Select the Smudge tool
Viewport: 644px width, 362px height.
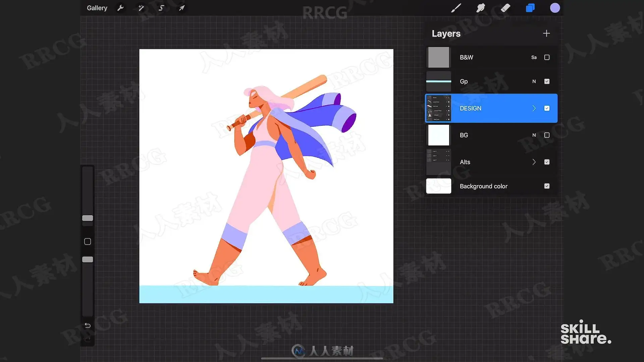pos(481,8)
